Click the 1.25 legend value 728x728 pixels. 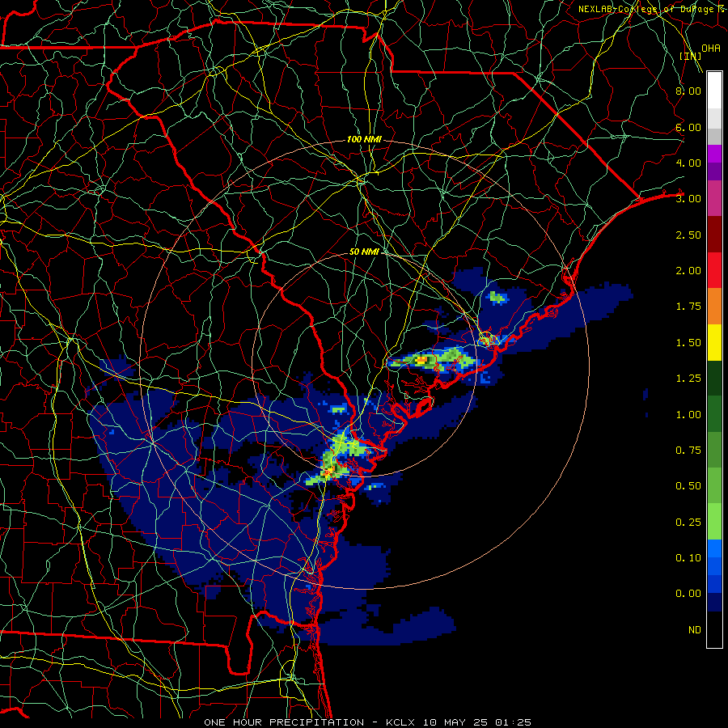(688, 379)
